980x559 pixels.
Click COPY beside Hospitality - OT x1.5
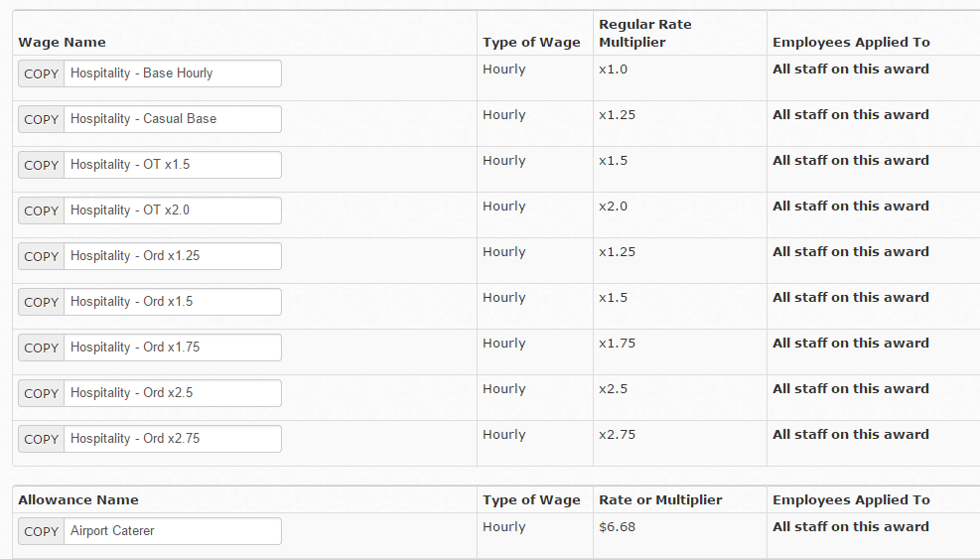[x=42, y=165]
